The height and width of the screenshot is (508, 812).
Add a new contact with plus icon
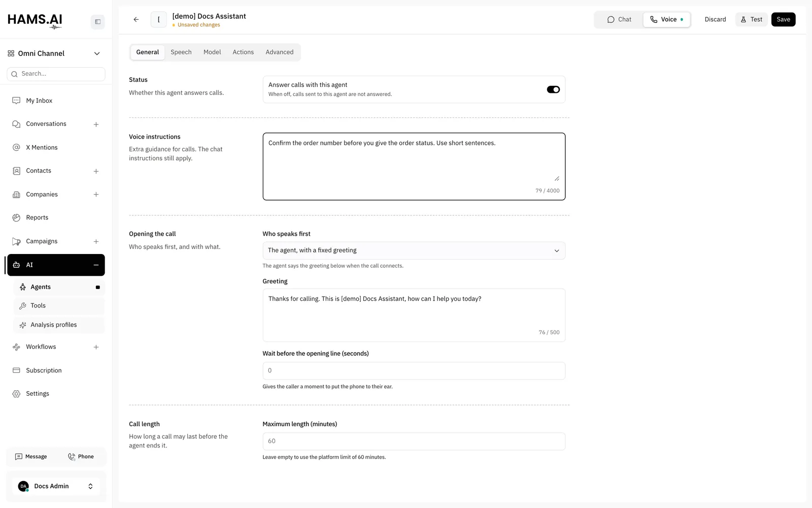96,171
